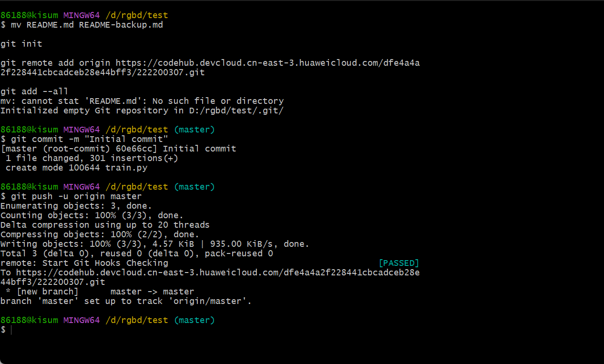Click the "Initialized empty Git repository" line
The image size is (604, 364).
[x=142, y=111]
